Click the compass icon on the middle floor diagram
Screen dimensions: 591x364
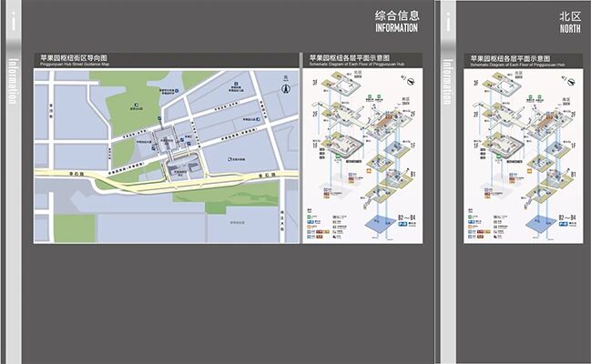click(412, 86)
